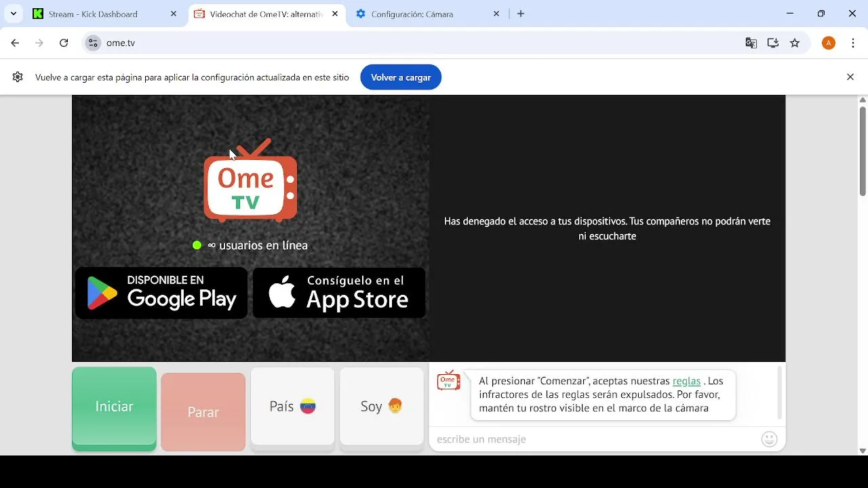868x488 pixels.
Task: Go back to the previous page
Action: point(15,43)
